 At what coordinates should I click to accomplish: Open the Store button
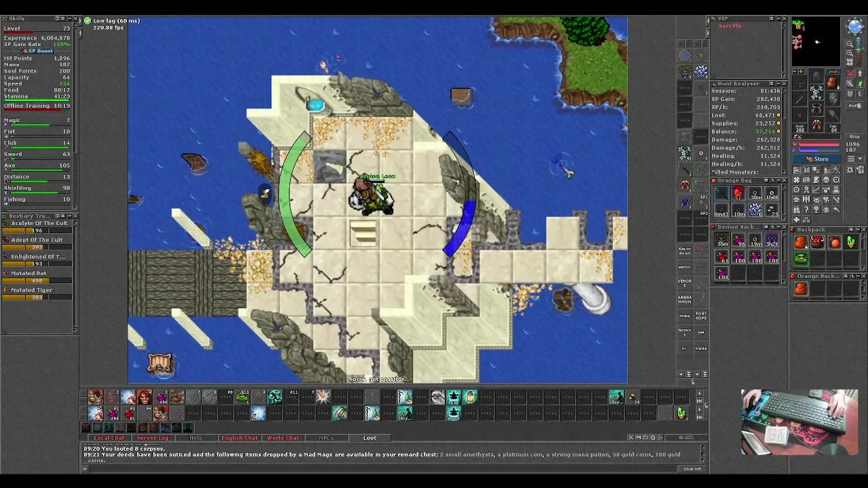pyautogui.click(x=817, y=159)
